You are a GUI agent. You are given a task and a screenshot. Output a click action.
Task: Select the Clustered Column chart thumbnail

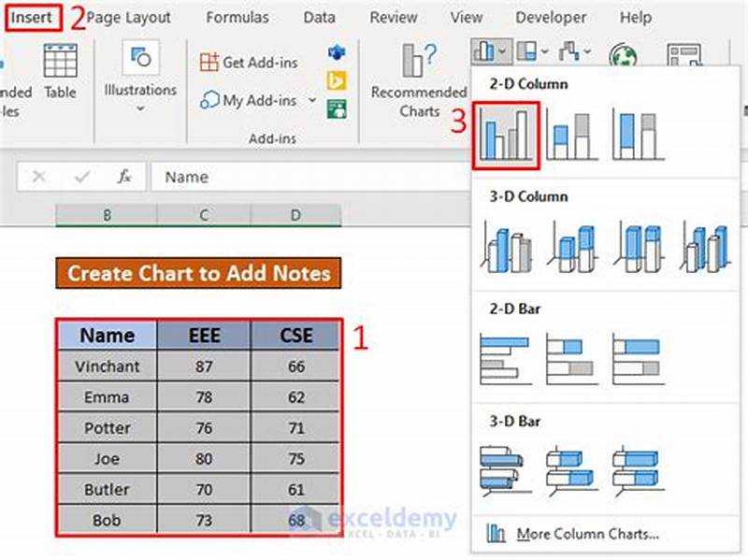tap(506, 132)
